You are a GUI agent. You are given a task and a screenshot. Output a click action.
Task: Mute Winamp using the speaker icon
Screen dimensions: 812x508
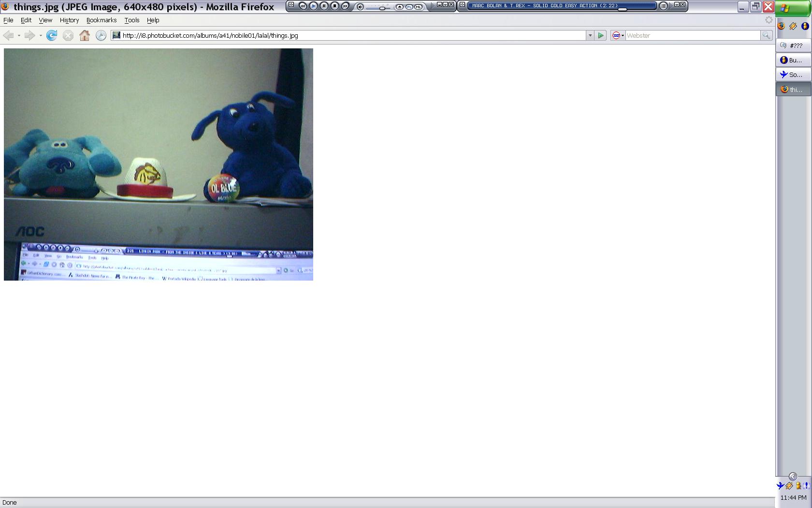(361, 7)
